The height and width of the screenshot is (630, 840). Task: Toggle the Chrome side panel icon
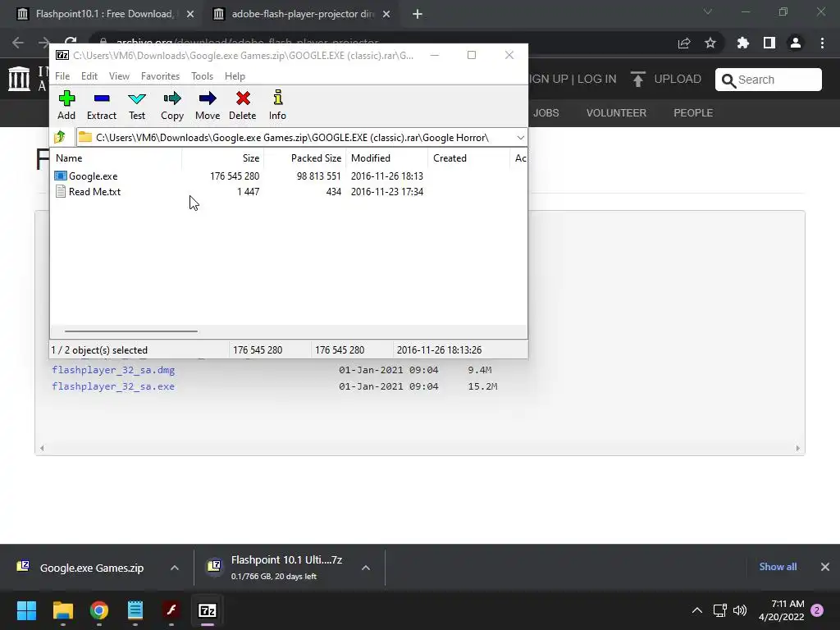769,43
